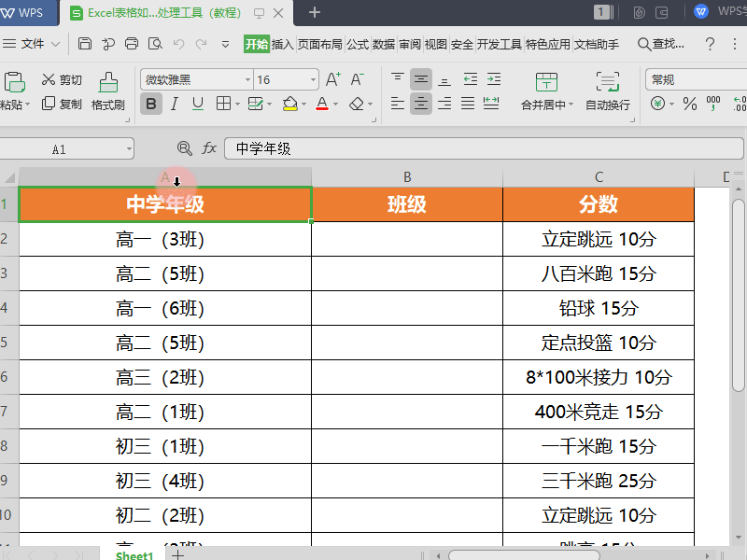
Task: Click the Paste clipboard icon
Action: tap(14, 82)
